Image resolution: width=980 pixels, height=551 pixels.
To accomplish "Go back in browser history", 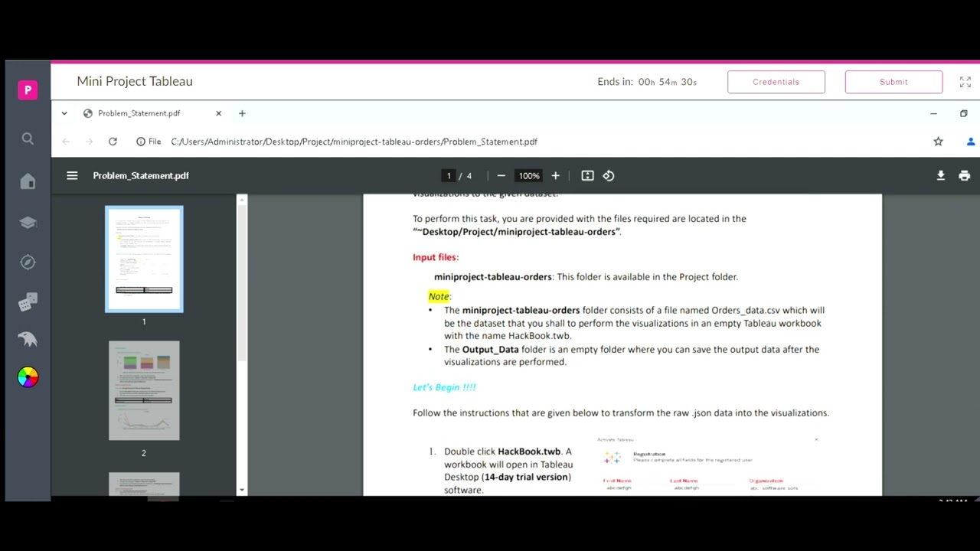I will click(x=66, y=142).
